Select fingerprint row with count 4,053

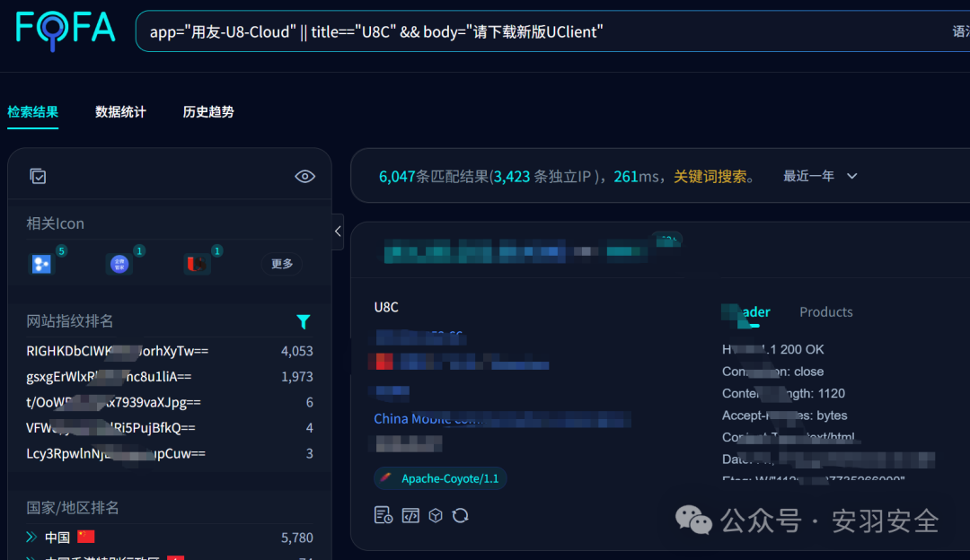(170, 351)
